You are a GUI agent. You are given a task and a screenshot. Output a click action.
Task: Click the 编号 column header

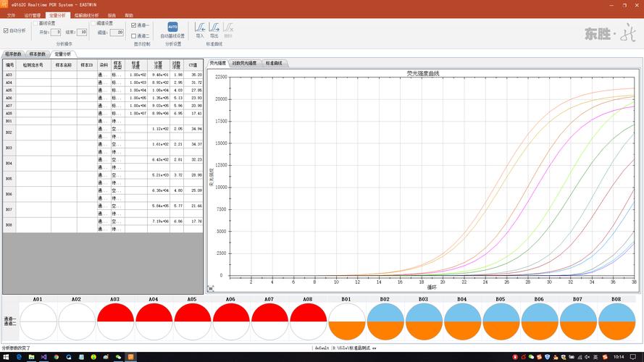9,65
